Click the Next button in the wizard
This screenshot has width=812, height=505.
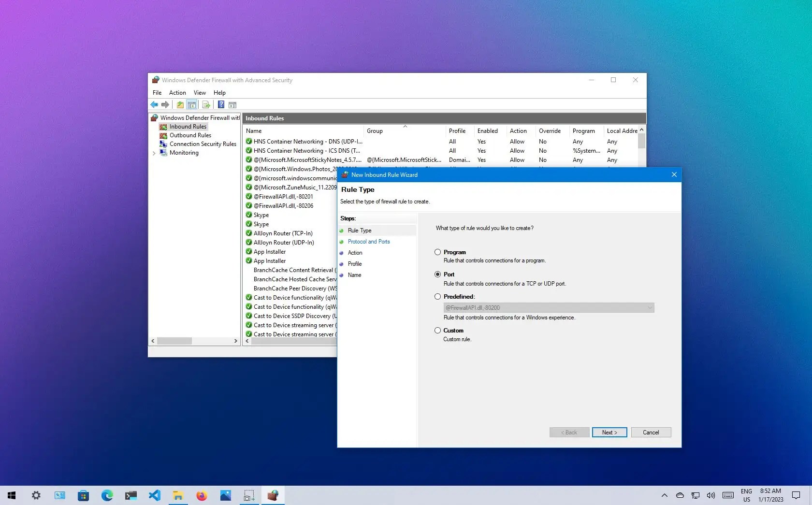[x=609, y=432]
